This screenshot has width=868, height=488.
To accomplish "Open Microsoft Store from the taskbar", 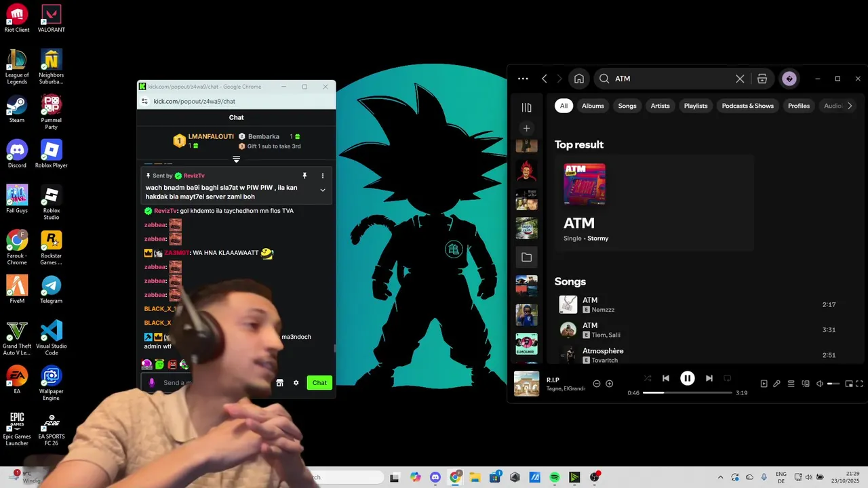I will (x=495, y=477).
